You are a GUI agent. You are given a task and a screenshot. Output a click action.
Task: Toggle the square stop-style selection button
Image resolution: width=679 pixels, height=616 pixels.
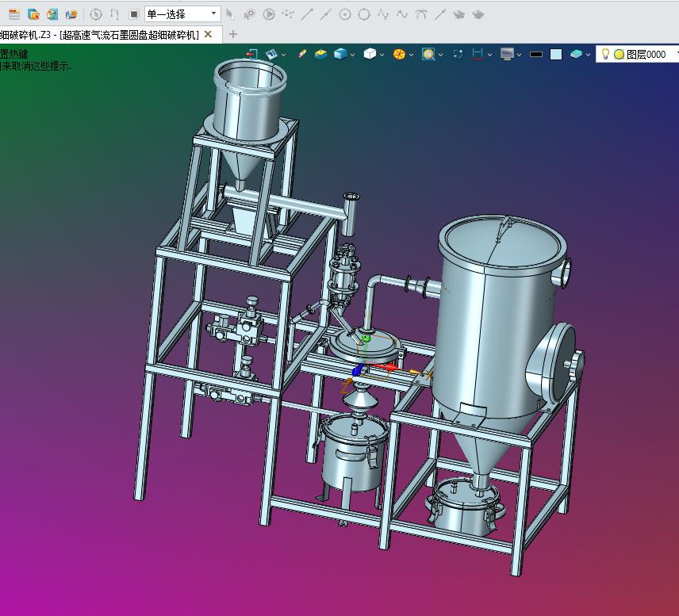(134, 14)
